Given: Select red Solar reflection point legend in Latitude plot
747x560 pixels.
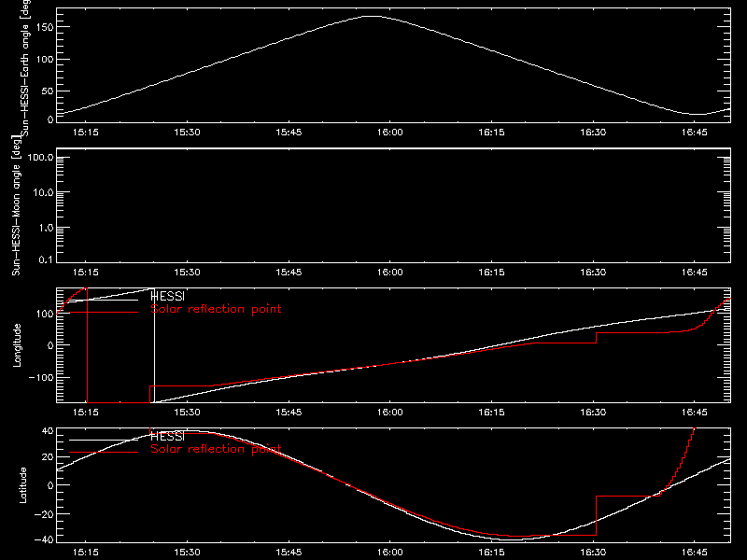Looking at the screenshot, I should tap(217, 449).
